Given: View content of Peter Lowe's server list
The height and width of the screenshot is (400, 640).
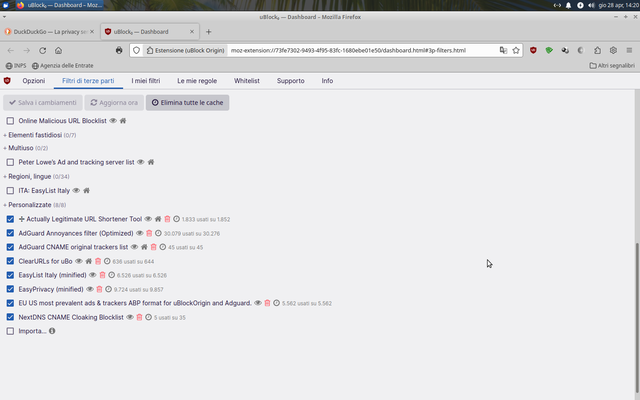Looking at the screenshot, I should coord(141,162).
